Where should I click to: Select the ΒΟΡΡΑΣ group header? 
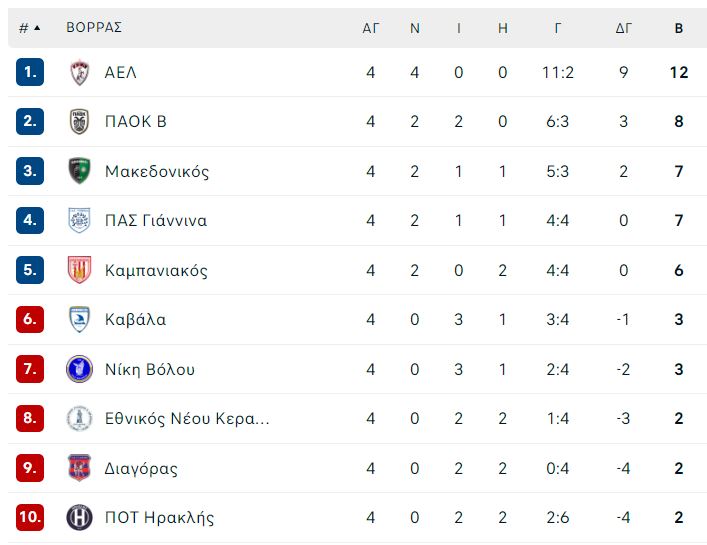tap(94, 27)
